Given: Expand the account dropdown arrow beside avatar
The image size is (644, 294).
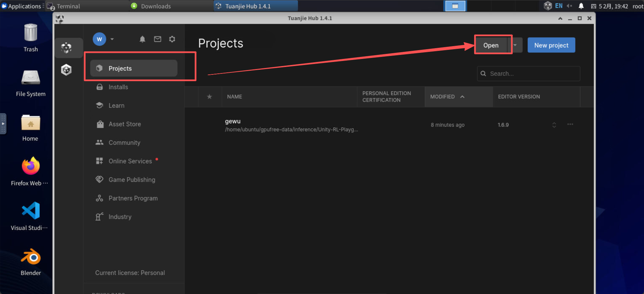Looking at the screenshot, I should (112, 39).
